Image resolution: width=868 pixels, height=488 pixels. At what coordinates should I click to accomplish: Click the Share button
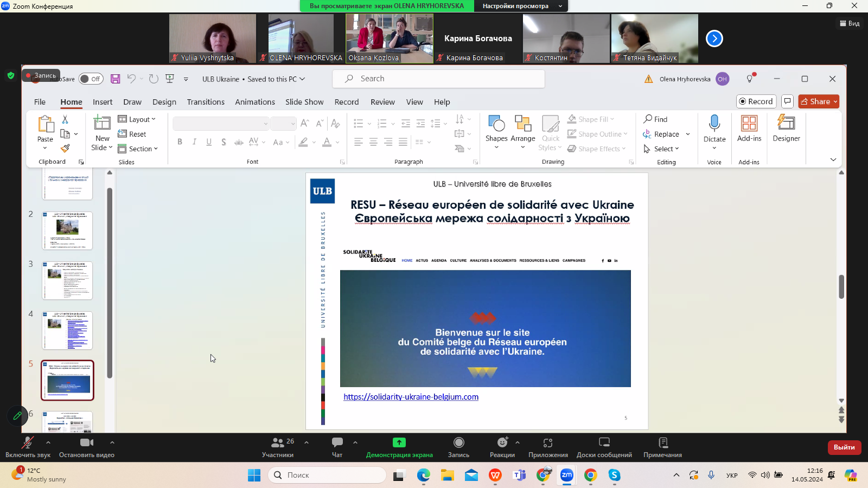point(818,101)
